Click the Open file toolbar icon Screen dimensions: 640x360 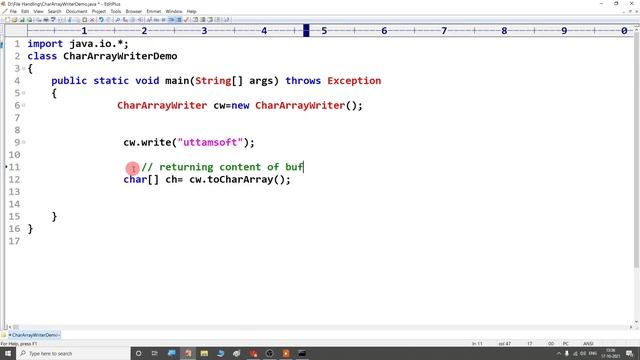(x=14, y=20)
